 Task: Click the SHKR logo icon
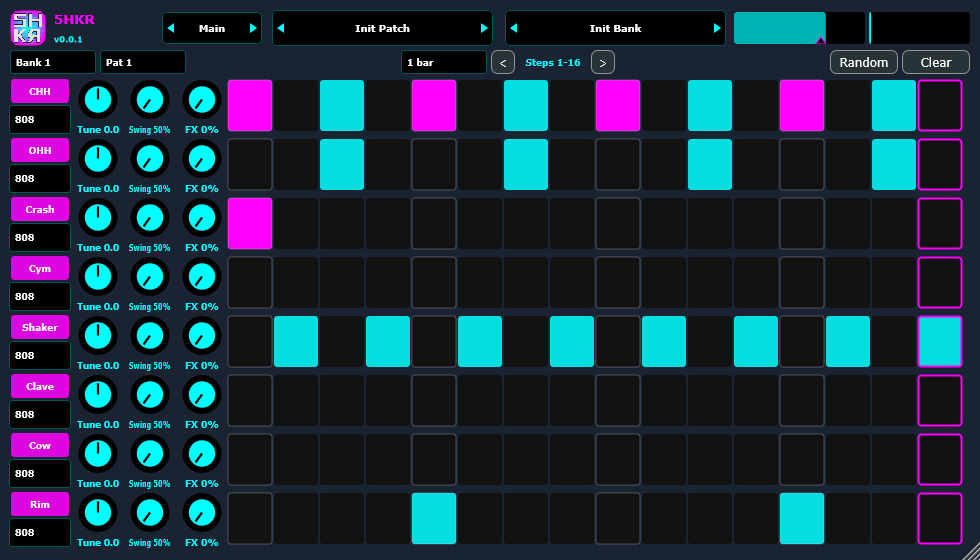[x=28, y=28]
